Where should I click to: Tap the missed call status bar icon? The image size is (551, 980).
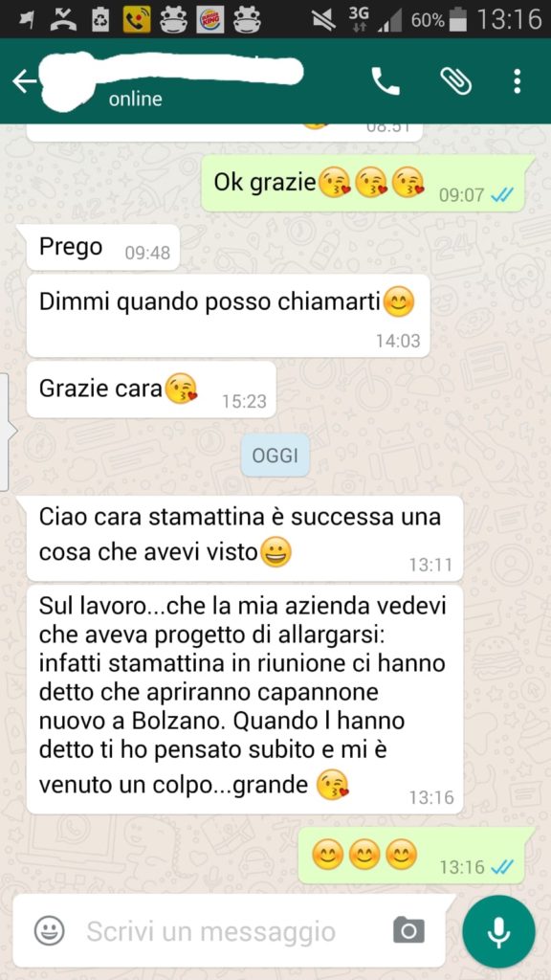click(64, 19)
